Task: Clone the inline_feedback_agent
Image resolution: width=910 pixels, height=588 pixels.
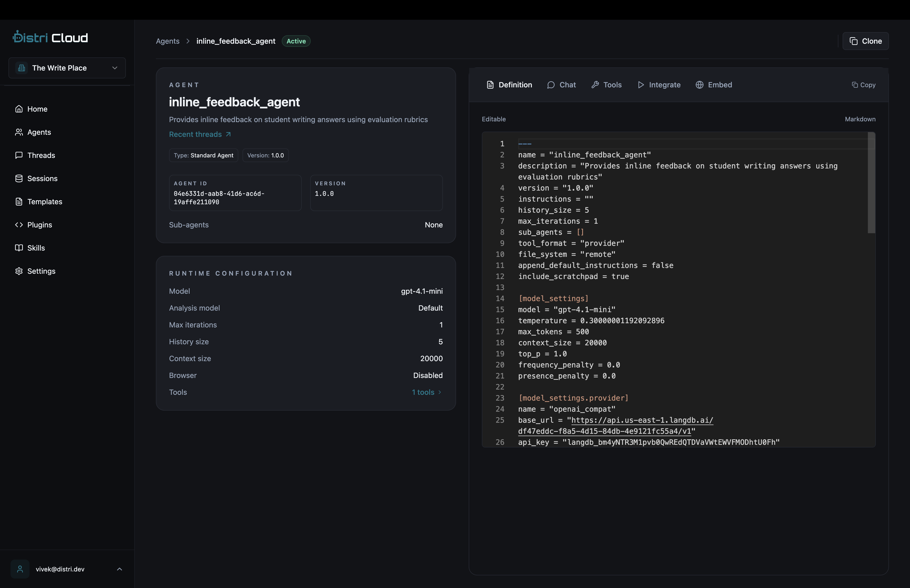Action: (865, 41)
